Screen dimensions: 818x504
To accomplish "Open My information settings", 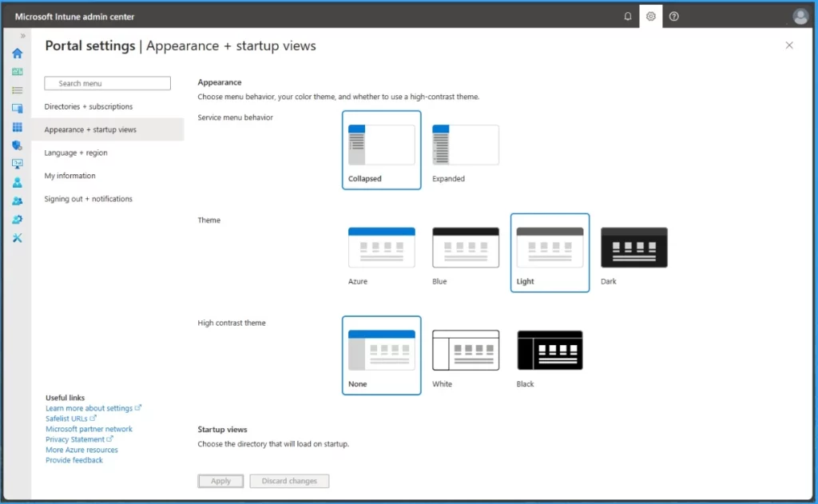I will 70,175.
